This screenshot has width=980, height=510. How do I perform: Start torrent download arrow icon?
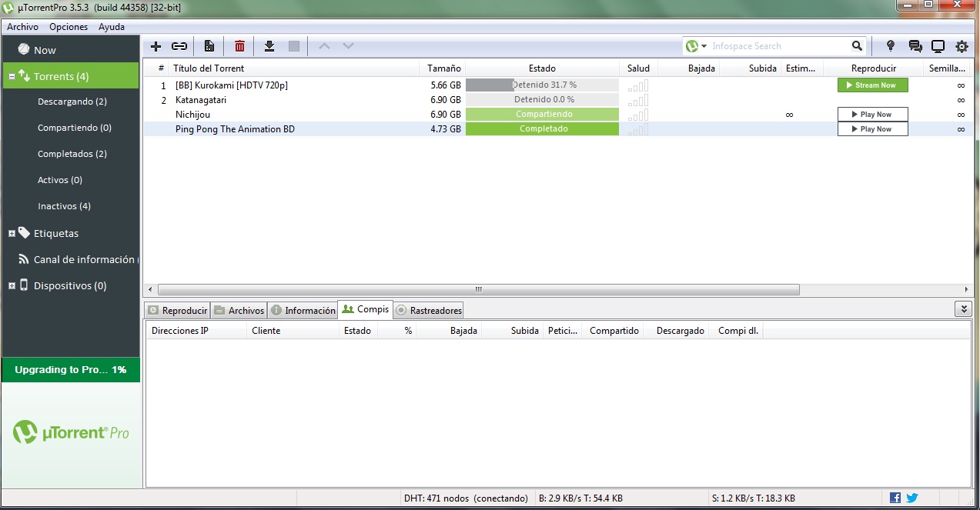[x=269, y=46]
